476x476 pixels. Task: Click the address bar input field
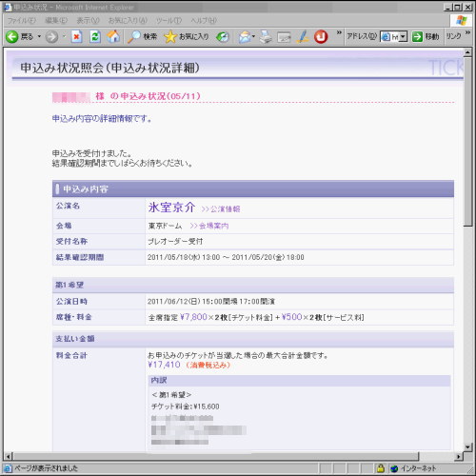point(389,37)
